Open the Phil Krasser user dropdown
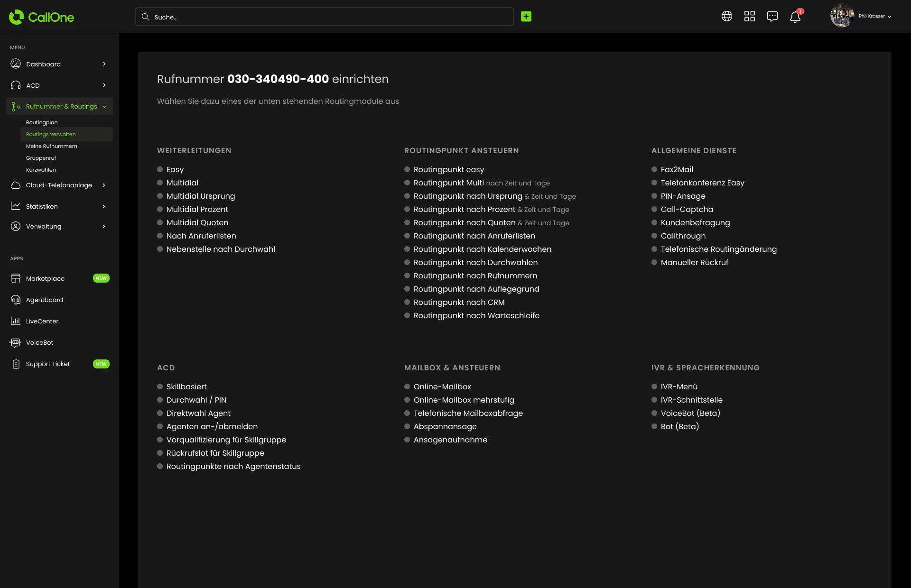 874,16
